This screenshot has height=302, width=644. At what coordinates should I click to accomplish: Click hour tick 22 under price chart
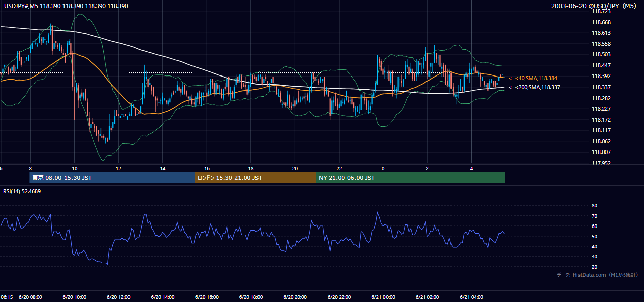(x=339, y=168)
